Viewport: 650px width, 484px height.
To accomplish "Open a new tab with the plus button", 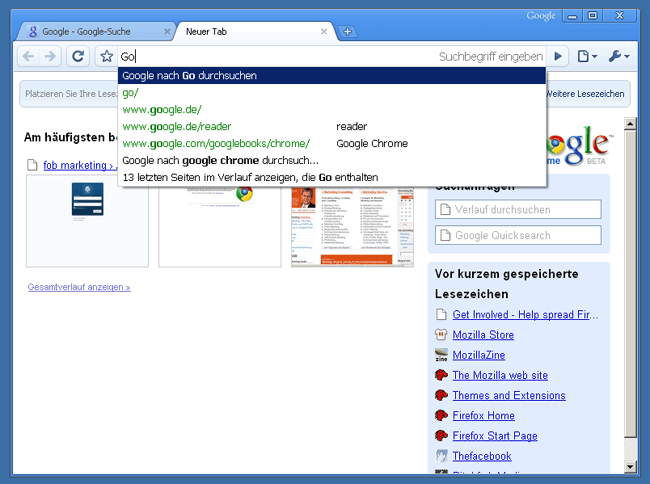I will [347, 31].
